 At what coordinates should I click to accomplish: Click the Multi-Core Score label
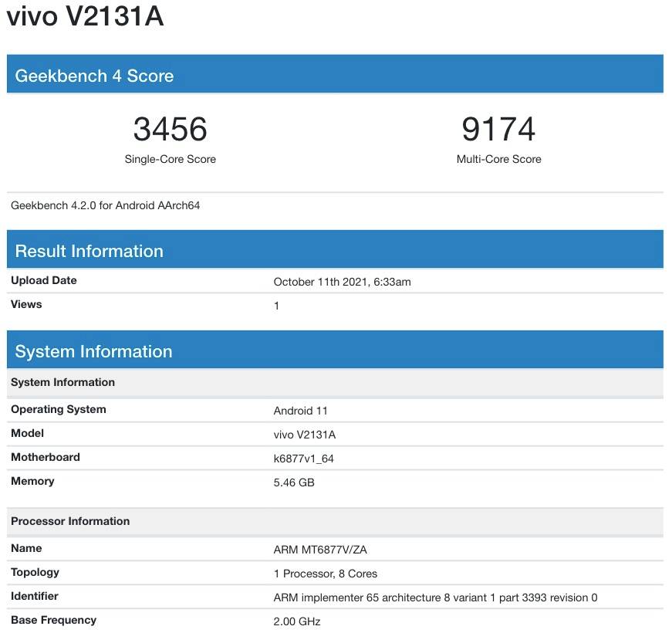pos(498,159)
